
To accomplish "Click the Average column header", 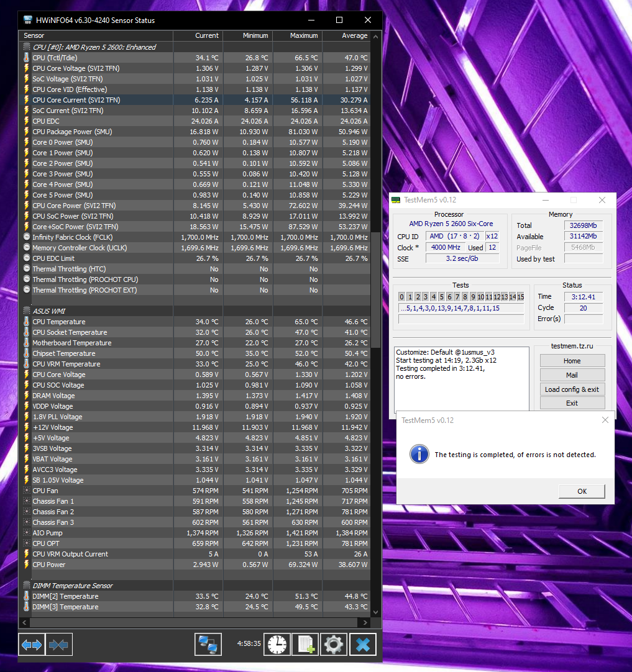I will 346,35.
